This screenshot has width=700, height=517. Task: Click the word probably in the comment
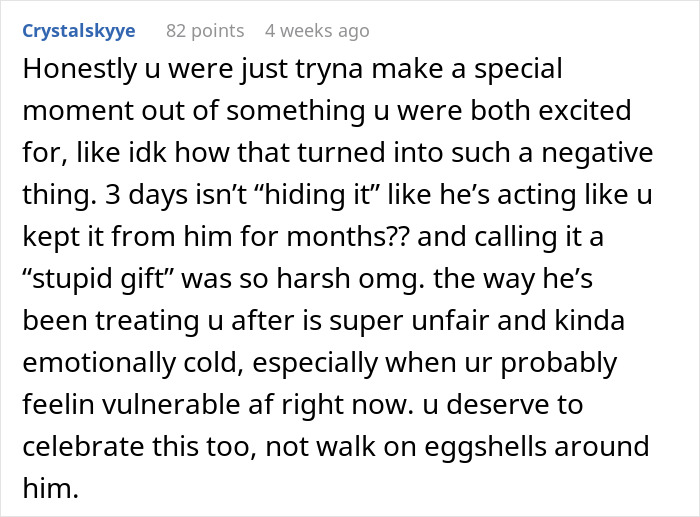[x=558, y=364]
